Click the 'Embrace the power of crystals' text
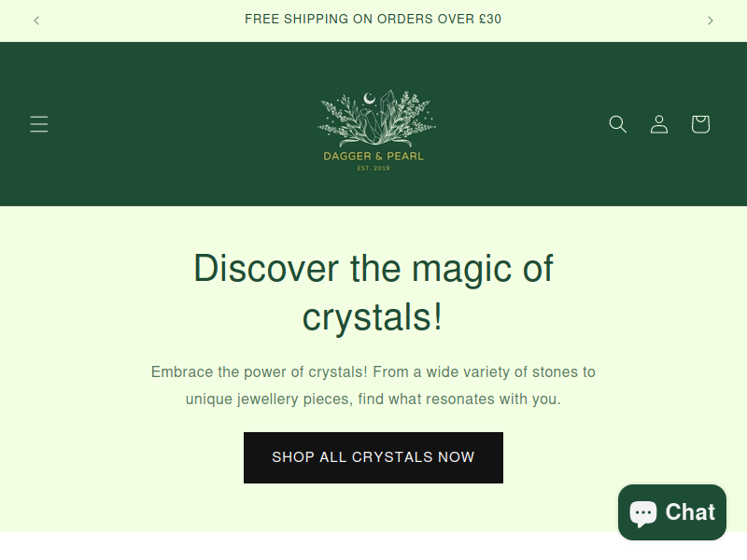 click(x=260, y=371)
